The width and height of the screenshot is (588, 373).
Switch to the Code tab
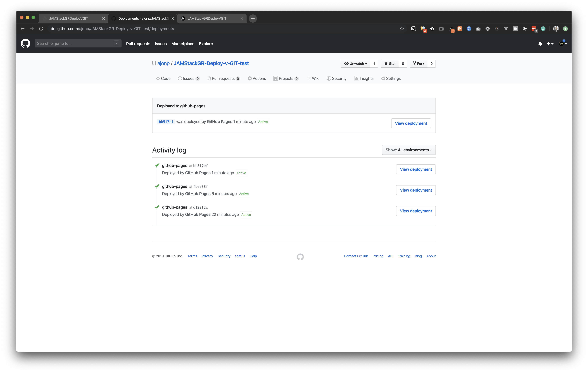coord(163,78)
